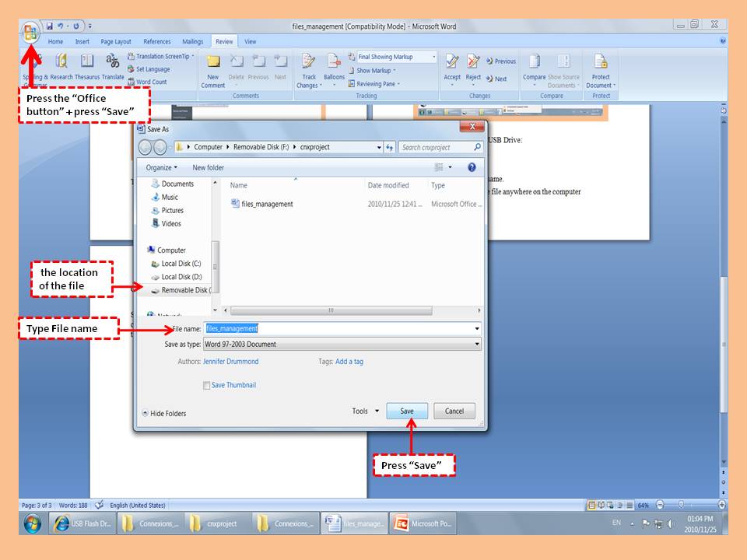Open the Research tool in the ribbon

pos(61,67)
